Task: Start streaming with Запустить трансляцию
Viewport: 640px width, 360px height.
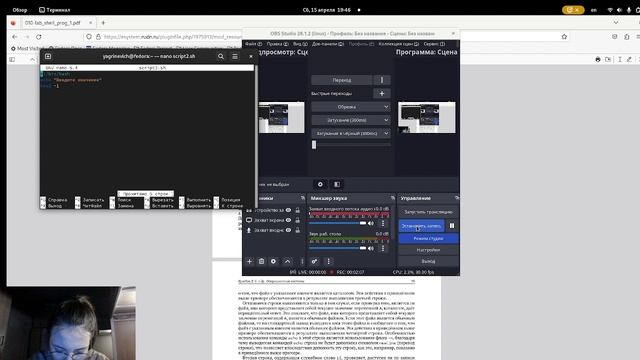Action: tap(428, 212)
